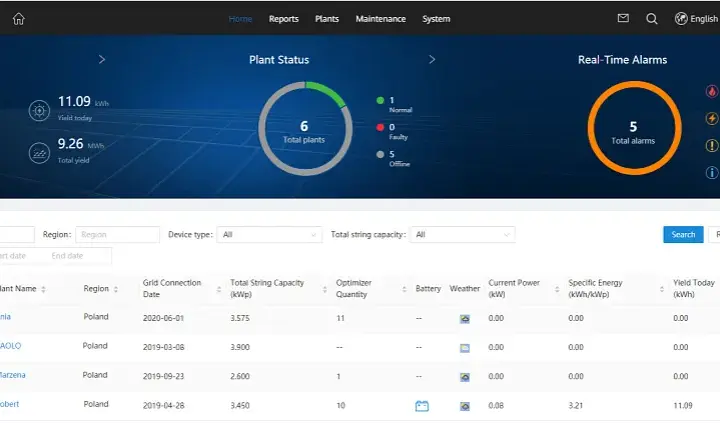Image resolution: width=720 pixels, height=423 pixels.
Task: Click into the Region input field
Action: tap(118, 235)
